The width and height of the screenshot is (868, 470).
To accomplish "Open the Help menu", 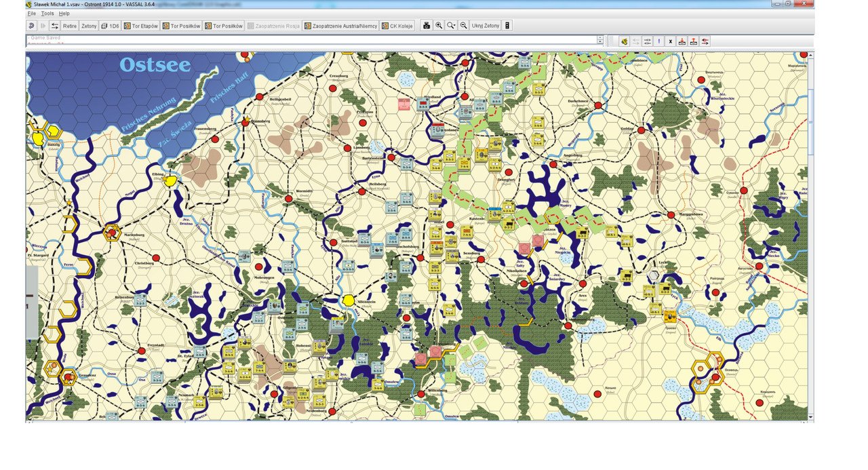I will (x=64, y=14).
